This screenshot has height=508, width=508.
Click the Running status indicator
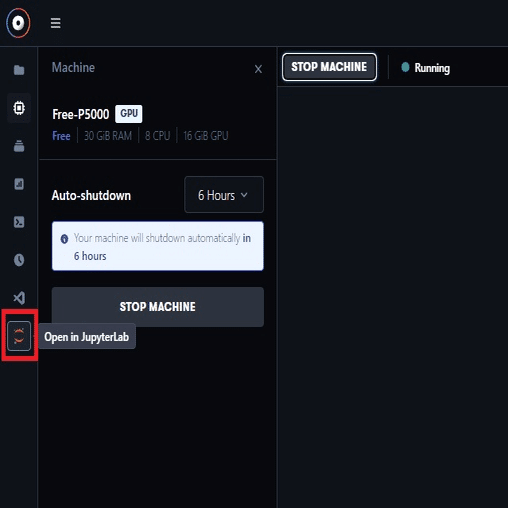point(426,68)
